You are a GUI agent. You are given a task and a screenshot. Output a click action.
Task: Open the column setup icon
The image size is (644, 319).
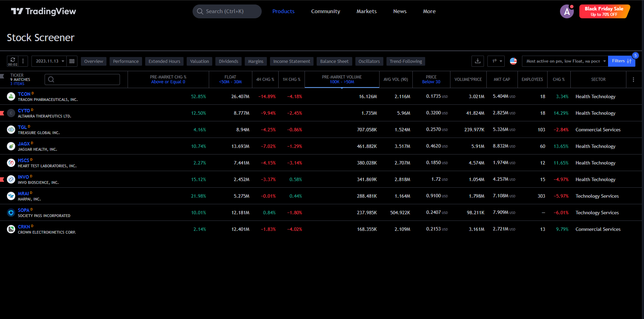coord(72,61)
